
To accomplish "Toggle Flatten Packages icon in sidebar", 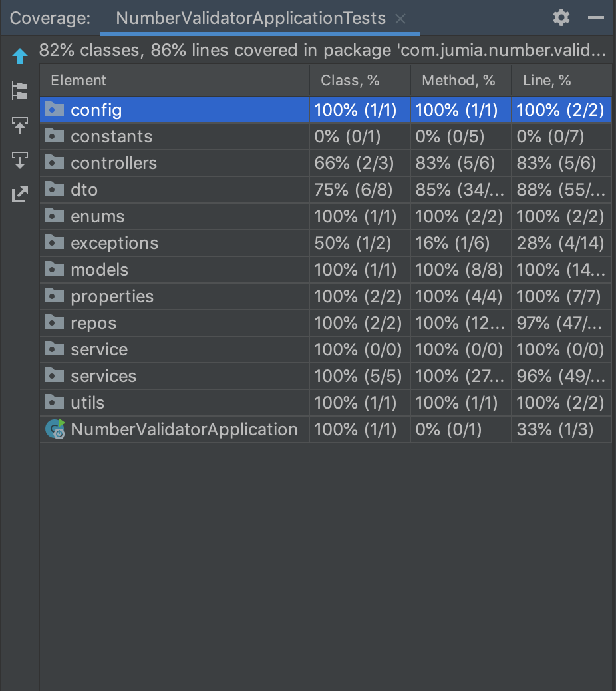I will (20, 91).
